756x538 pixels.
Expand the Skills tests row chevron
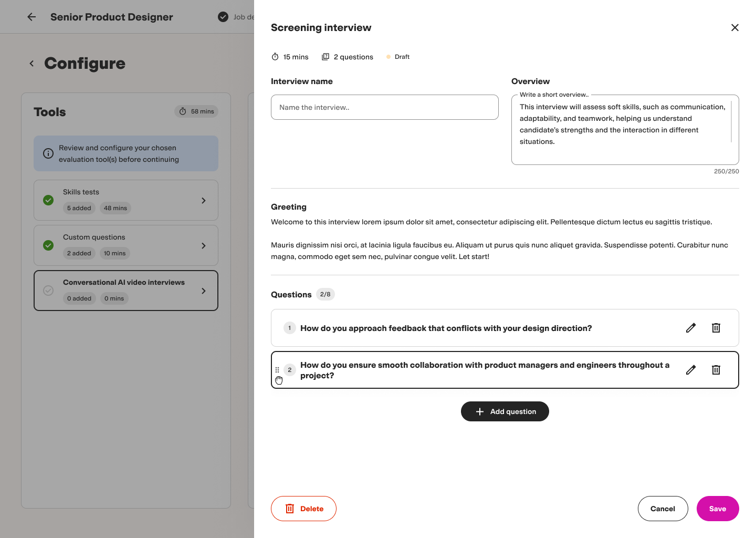point(204,200)
